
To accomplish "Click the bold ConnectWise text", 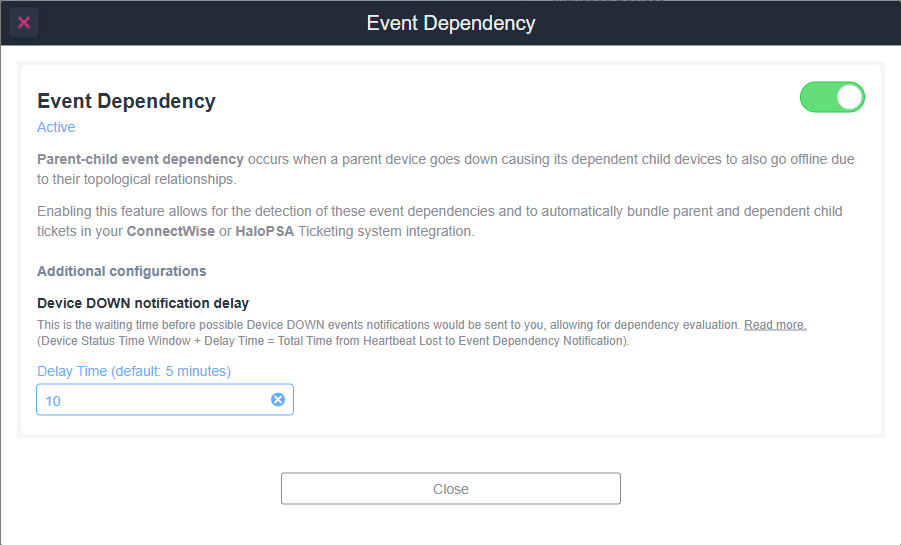I will click(x=171, y=231).
